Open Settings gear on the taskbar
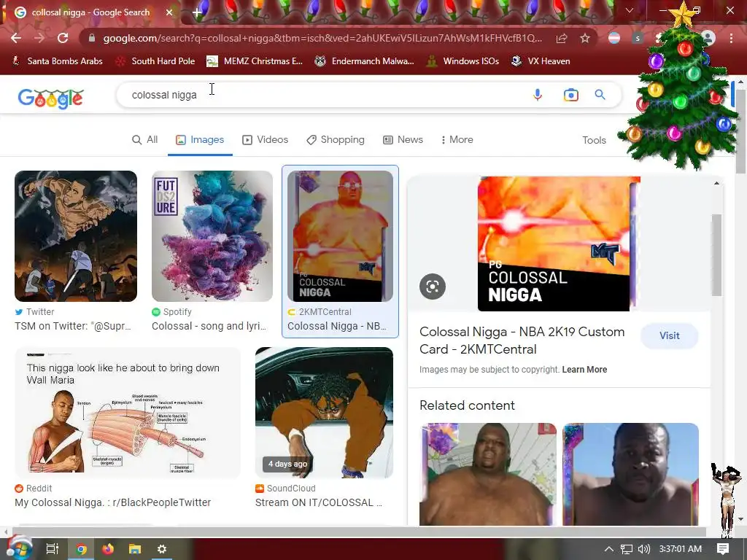 coord(162,549)
